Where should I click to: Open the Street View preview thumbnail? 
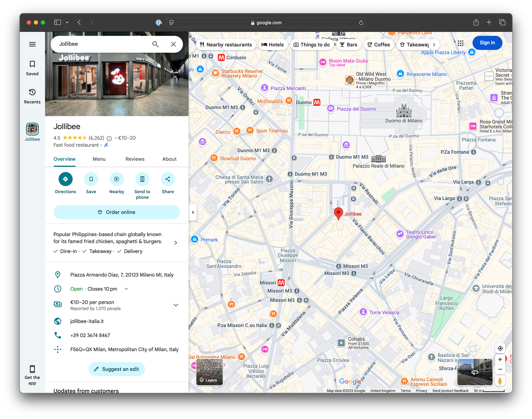tap(475, 372)
